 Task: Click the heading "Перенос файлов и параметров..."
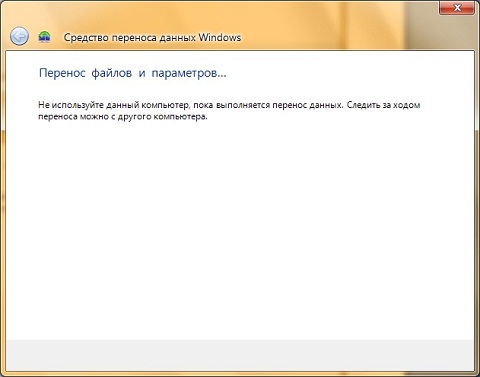coord(133,73)
